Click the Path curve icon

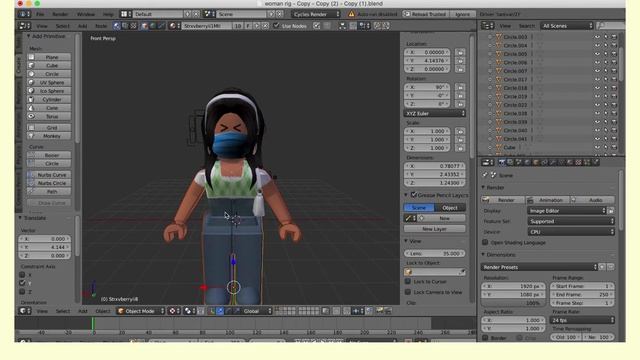(x=31, y=191)
